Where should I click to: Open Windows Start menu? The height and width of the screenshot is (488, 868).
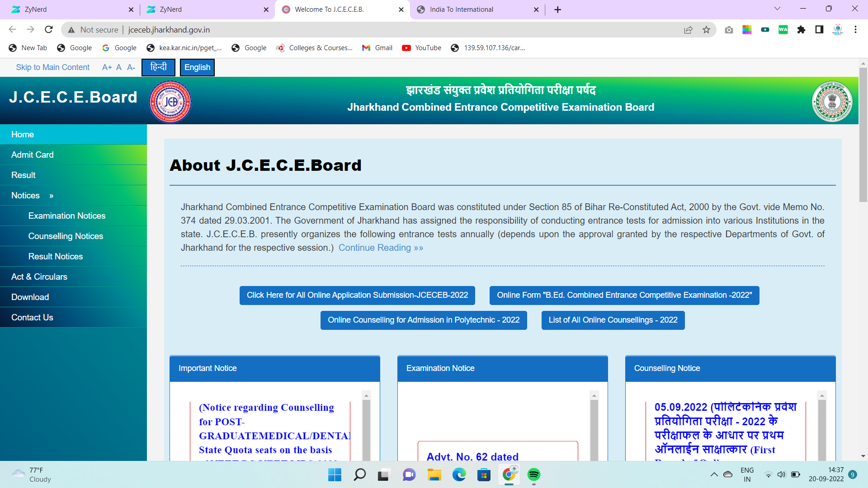pyautogui.click(x=335, y=474)
